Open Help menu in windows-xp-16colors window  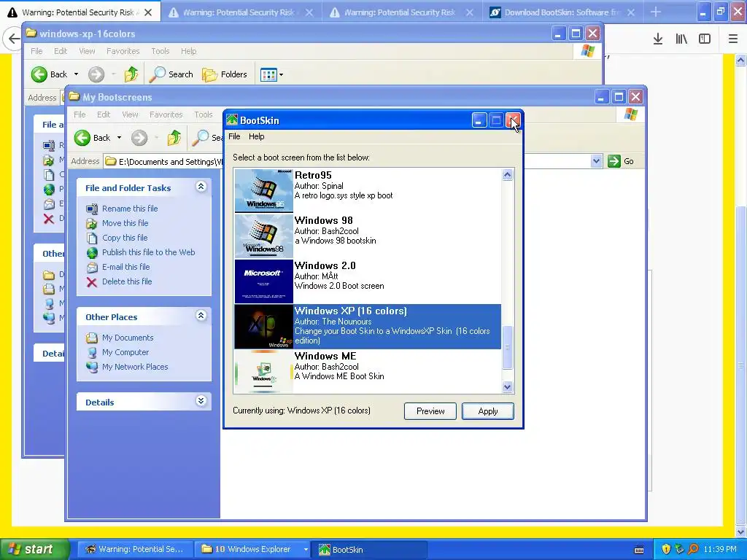point(188,51)
